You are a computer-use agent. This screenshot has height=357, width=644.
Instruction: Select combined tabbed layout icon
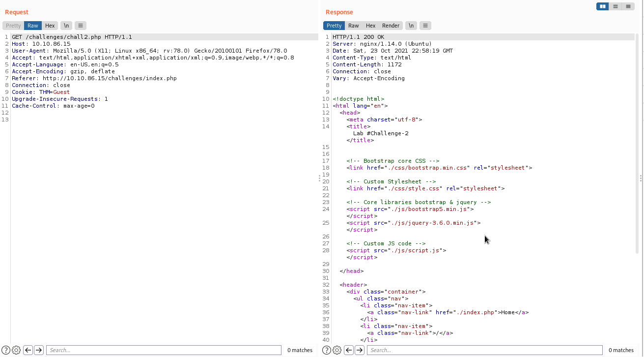[628, 6]
